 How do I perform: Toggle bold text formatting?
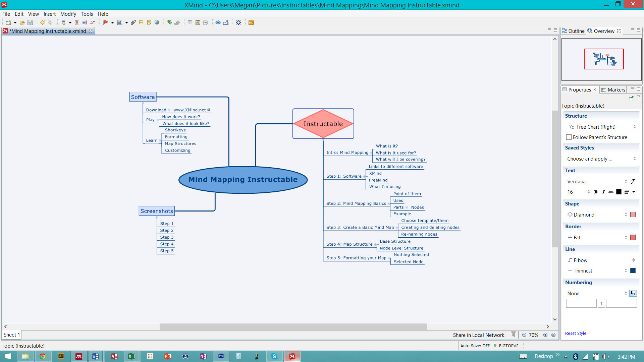[x=596, y=192]
